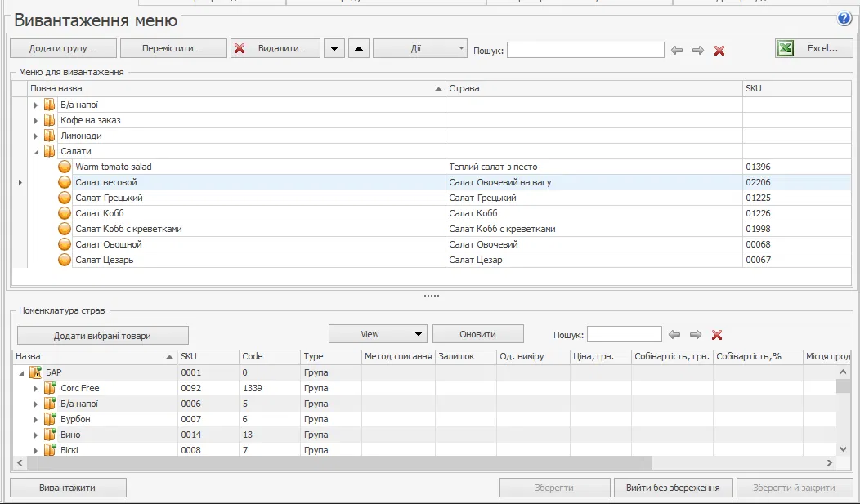Open the View dropdown in nomenclature panel
This screenshot has width=860, height=504.
(x=378, y=334)
